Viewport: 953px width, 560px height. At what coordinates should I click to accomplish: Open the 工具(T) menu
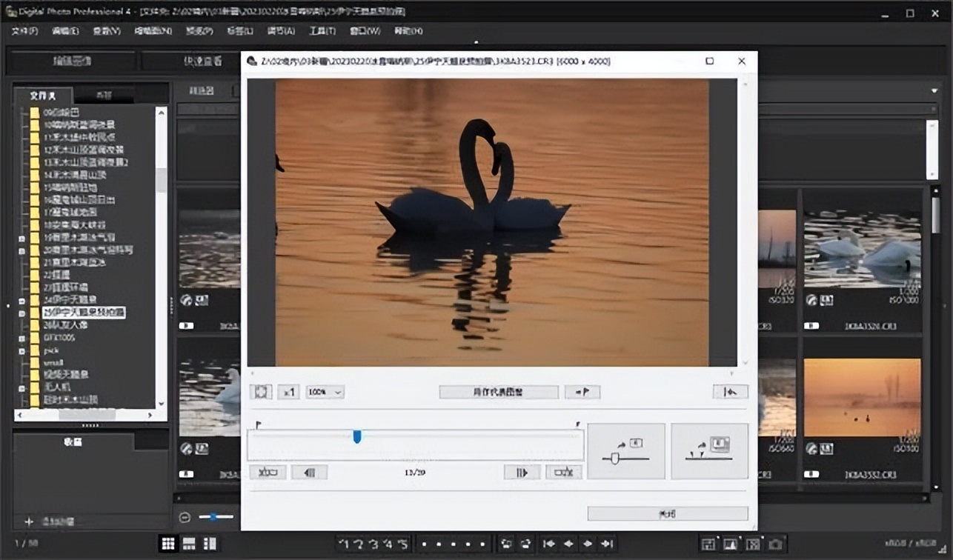(322, 31)
